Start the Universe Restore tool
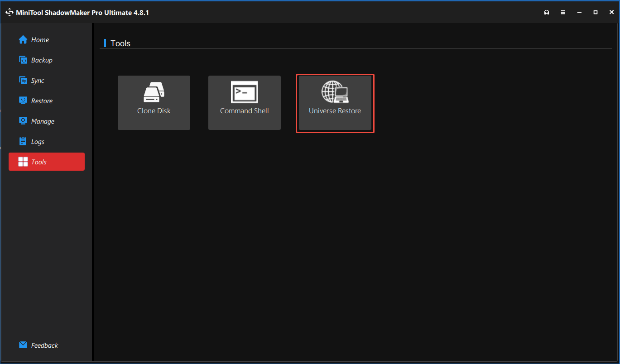This screenshot has width=620, height=364. coord(335,103)
